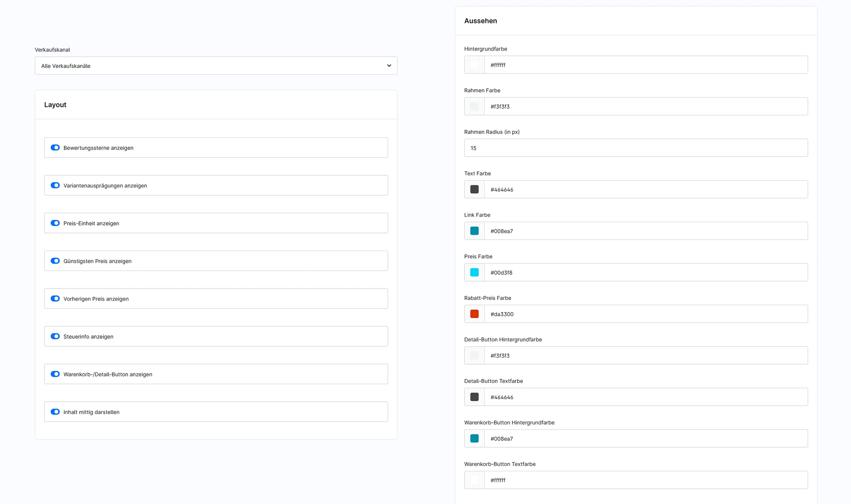Screen dimensions: 851x504
Task: Disable Variantenausprägungen anzeigen switch
Action: coord(55,185)
